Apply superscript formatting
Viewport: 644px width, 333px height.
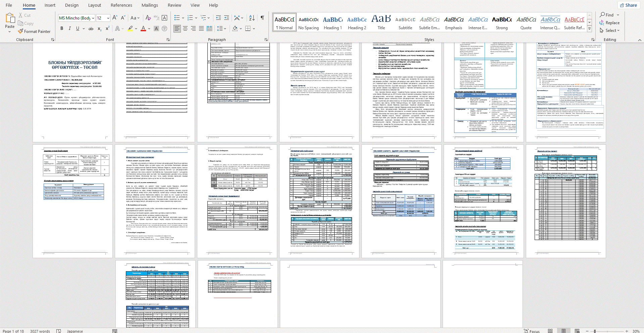pos(107,29)
